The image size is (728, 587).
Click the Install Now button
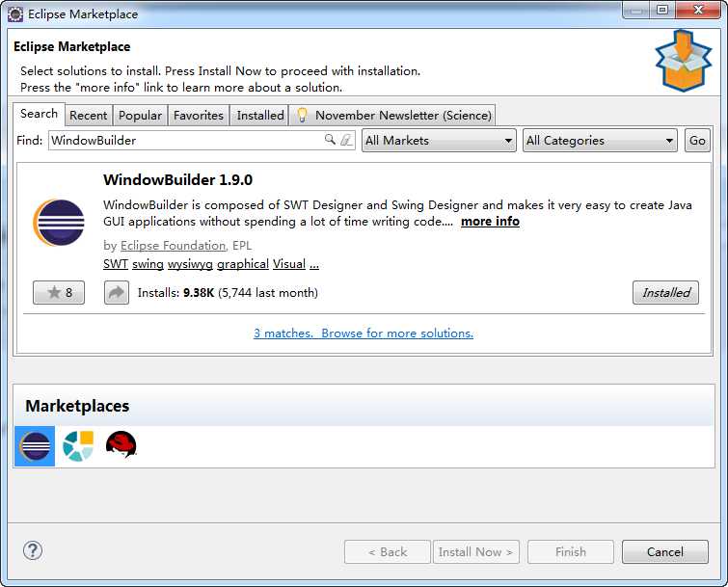coord(476,551)
